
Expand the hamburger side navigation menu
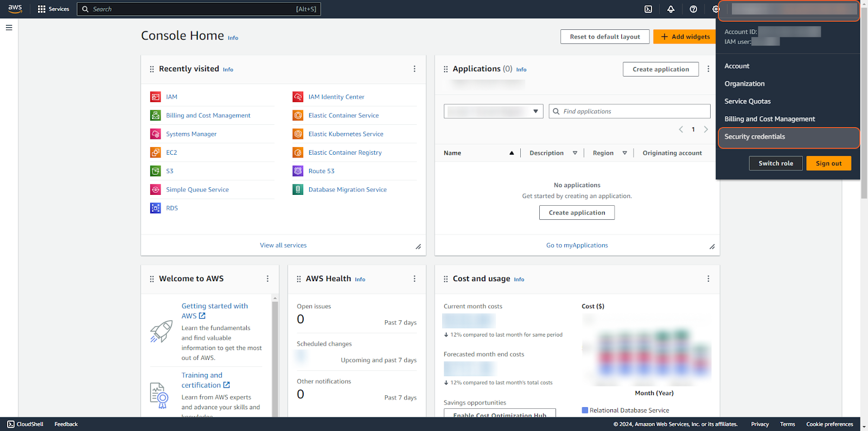tap(9, 28)
